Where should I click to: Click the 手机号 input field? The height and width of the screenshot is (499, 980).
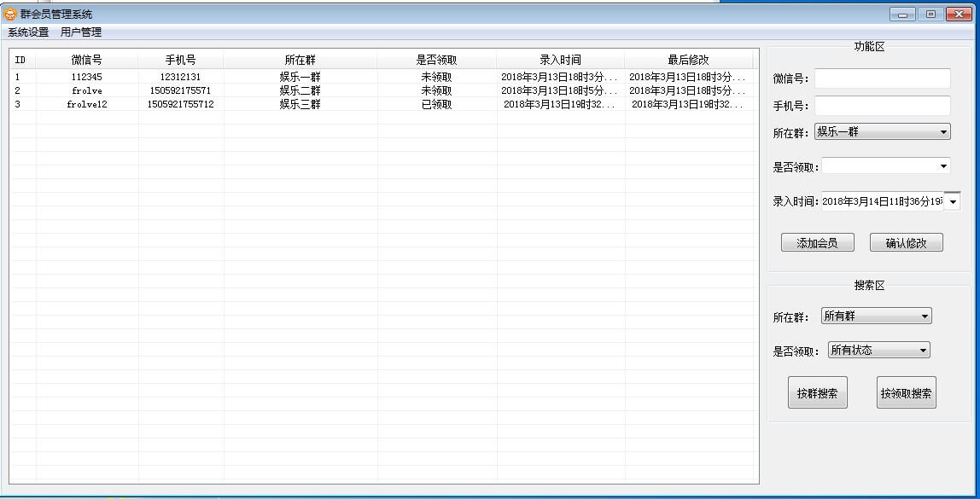click(881, 105)
